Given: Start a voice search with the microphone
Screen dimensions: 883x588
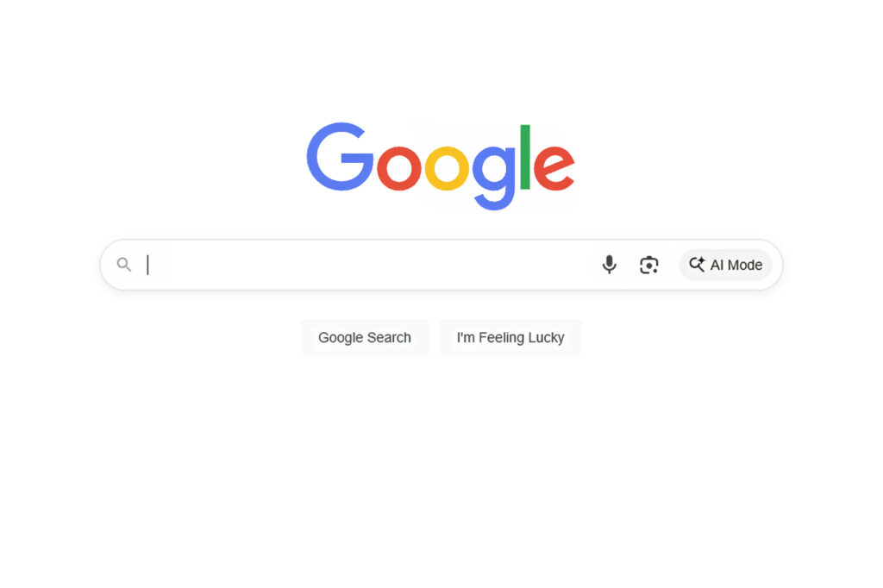Looking at the screenshot, I should tap(609, 264).
